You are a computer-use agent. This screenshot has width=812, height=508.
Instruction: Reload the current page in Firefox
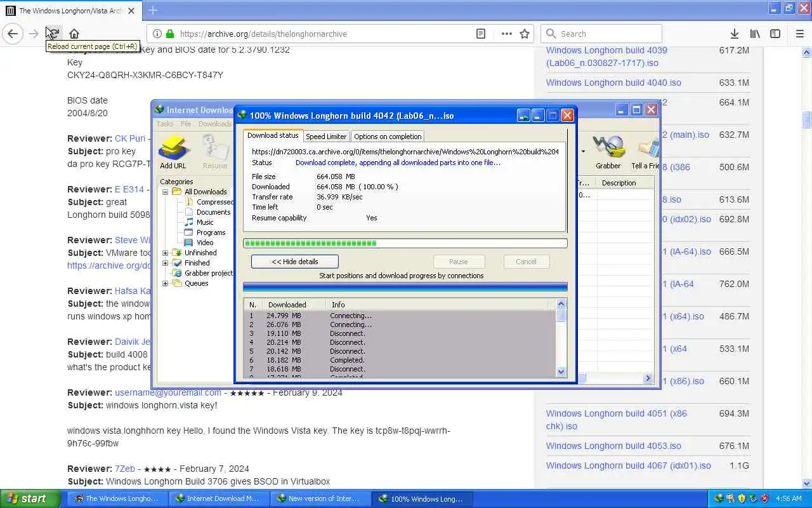(54, 34)
